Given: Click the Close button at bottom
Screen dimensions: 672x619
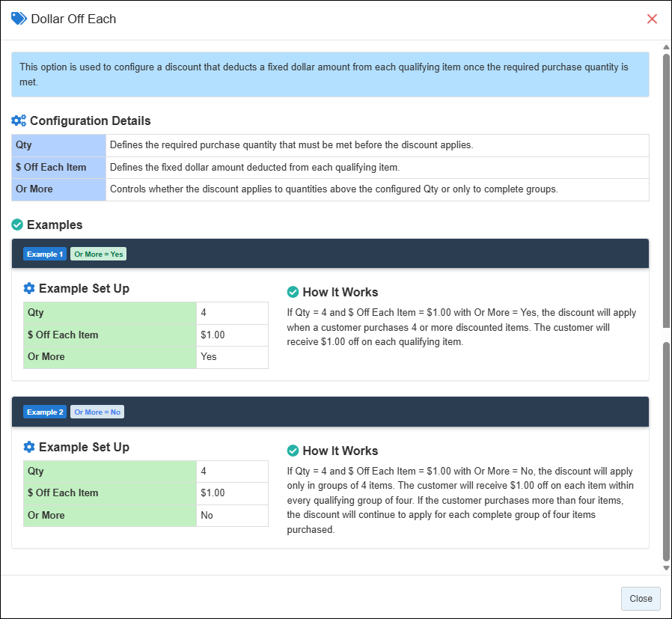Looking at the screenshot, I should (641, 599).
